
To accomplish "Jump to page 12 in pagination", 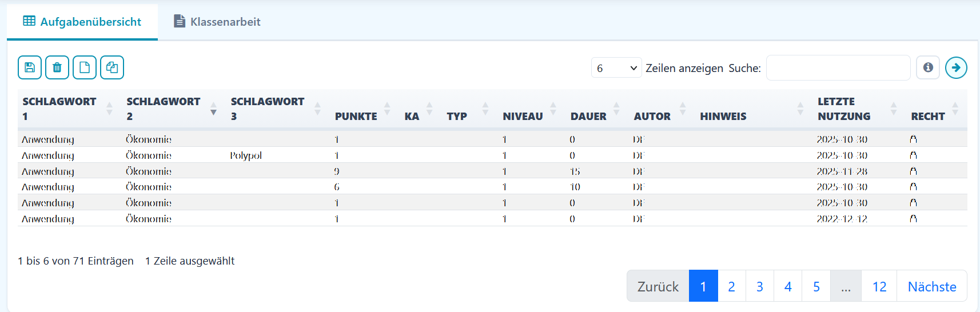I will 879,286.
